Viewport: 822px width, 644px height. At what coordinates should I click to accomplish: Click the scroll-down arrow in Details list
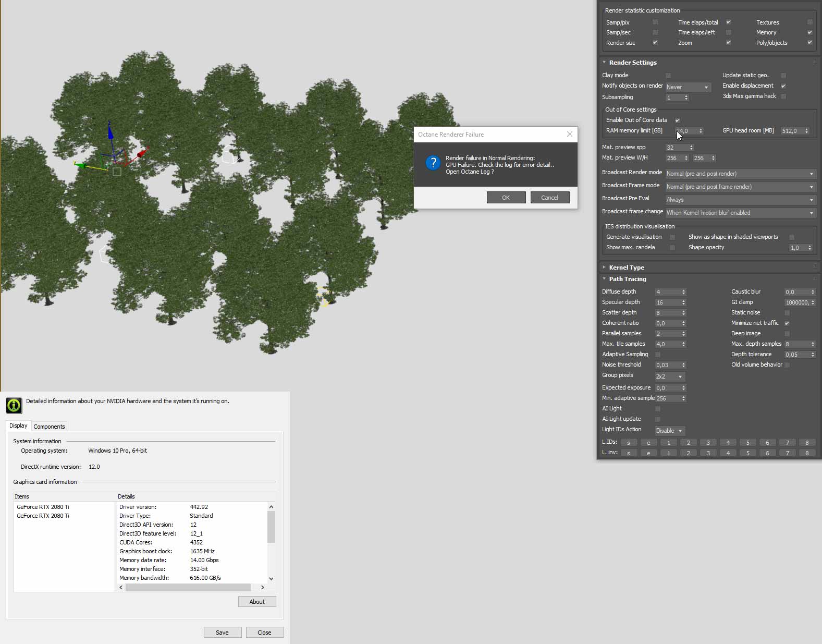coord(271,578)
